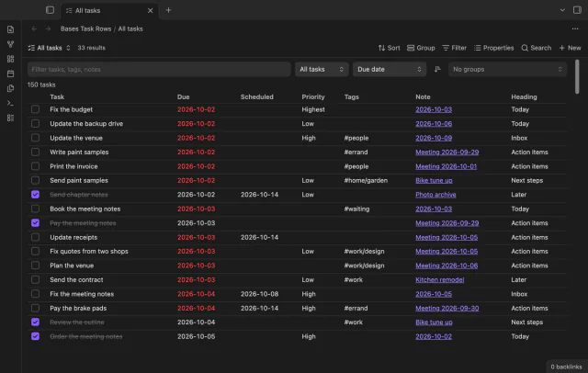588x373 pixels.
Task: Click the New button
Action: tap(570, 48)
